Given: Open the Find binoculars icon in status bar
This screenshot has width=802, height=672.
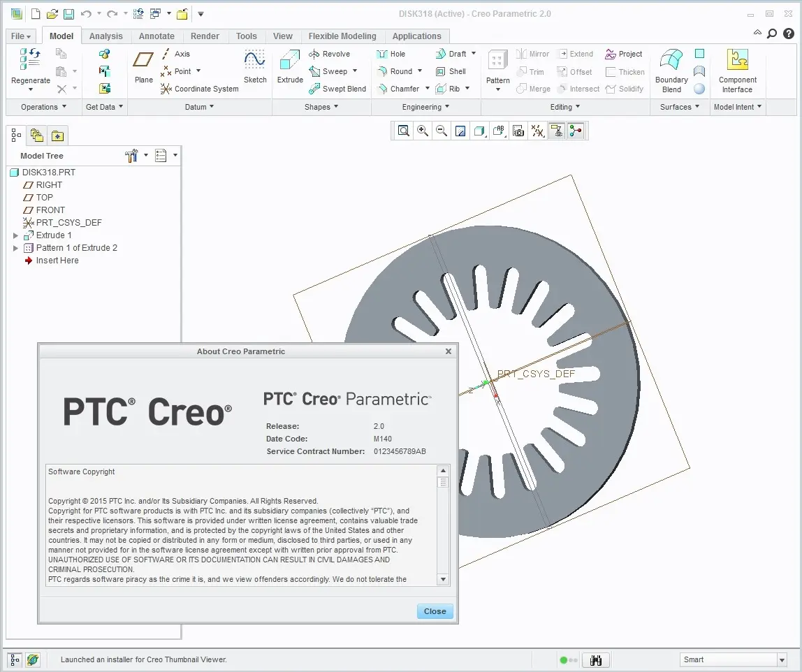Looking at the screenshot, I should click(x=595, y=659).
